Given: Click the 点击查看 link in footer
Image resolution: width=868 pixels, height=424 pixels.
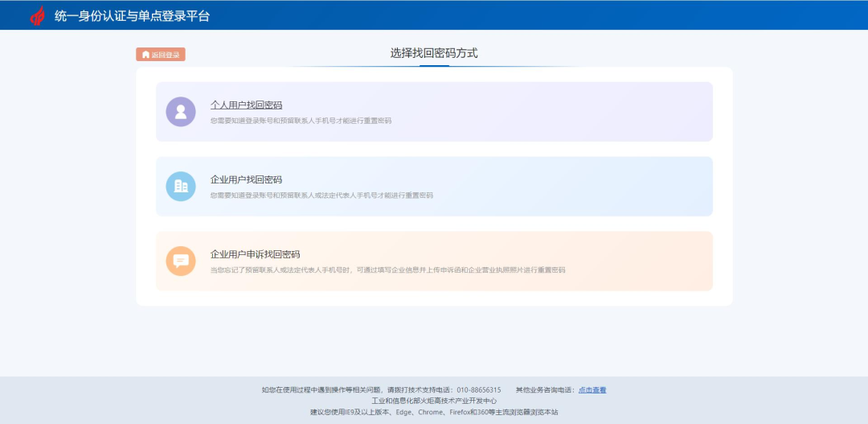Looking at the screenshot, I should [592, 390].
